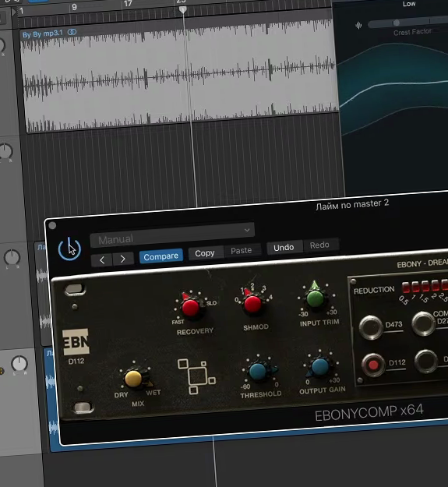448x487 pixels.
Task: Select the D473 mode button
Action: point(371,327)
